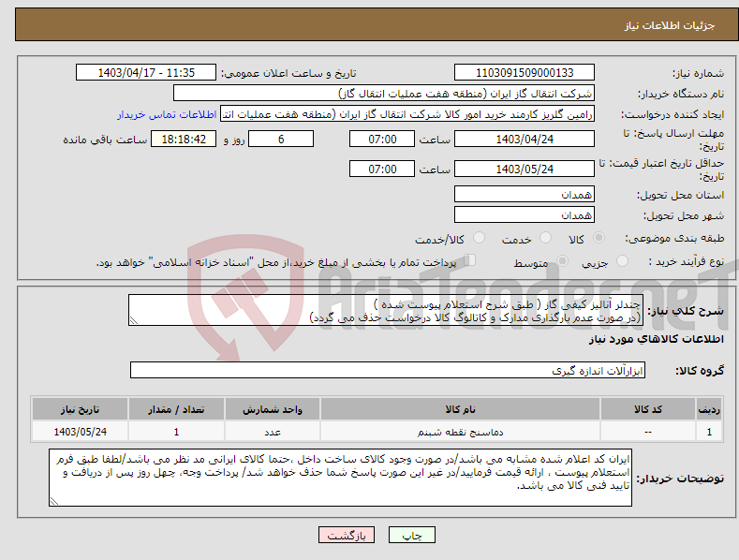Viewport: 739px width, 560px height.
Task: Click the item name دماسنج نقطه شبنم
Action: click(x=460, y=432)
